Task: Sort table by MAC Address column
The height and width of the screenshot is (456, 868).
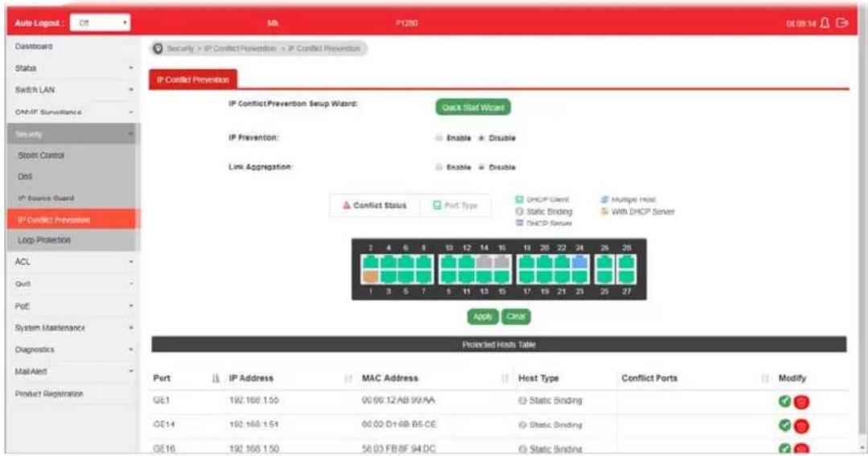Action: coord(505,379)
